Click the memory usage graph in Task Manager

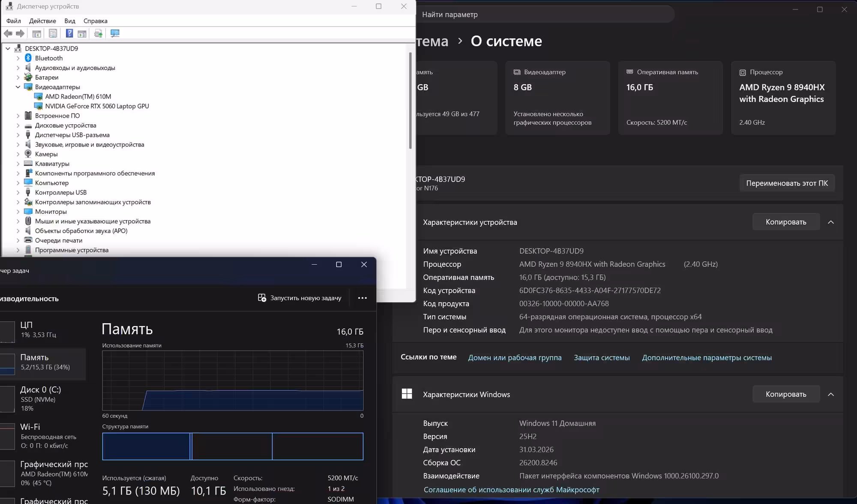tap(233, 381)
